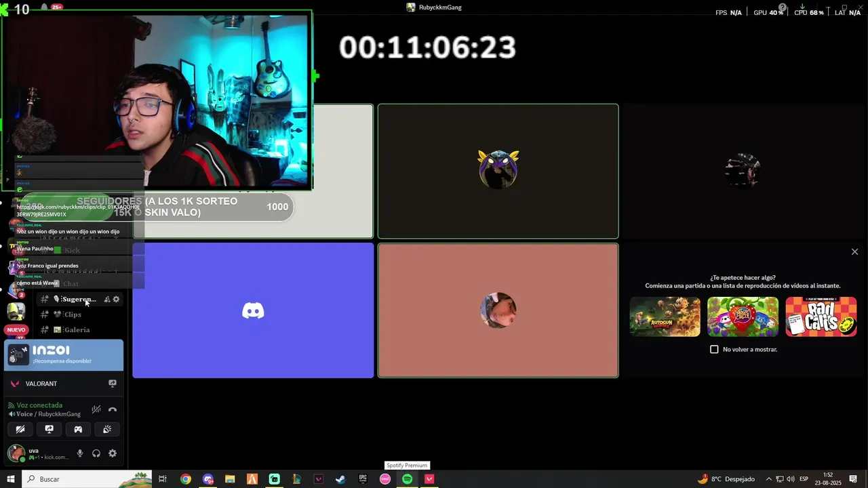Tick the No volver a mostrar checkbox

point(714,349)
